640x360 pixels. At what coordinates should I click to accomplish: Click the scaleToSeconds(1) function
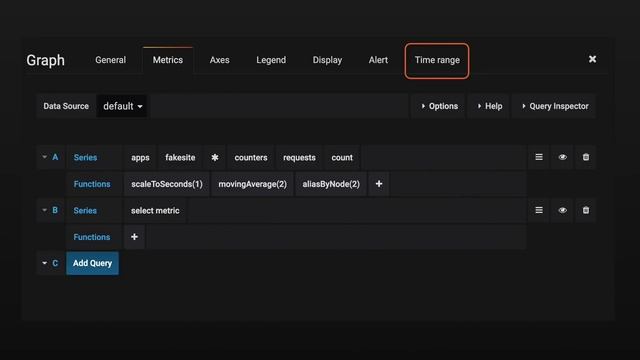point(167,184)
